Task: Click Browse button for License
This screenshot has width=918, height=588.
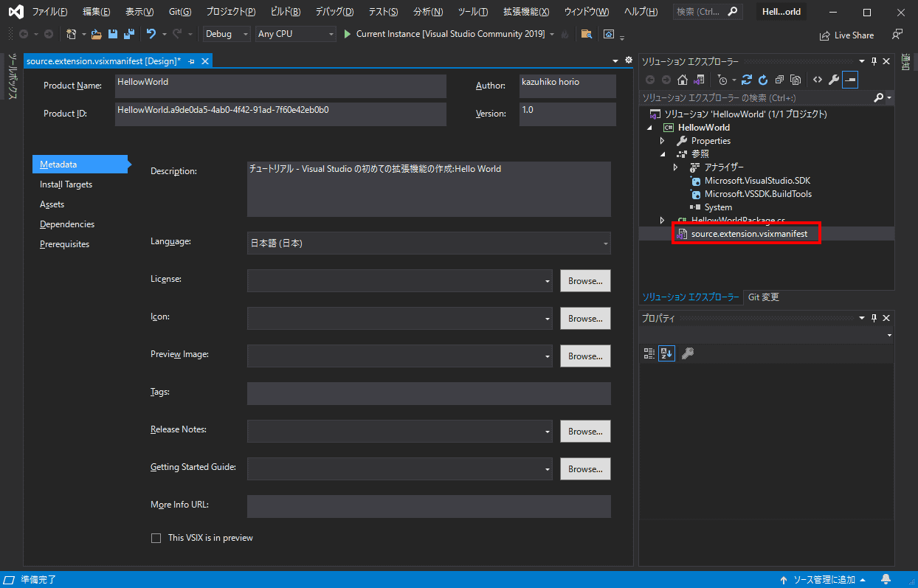Action: (x=585, y=280)
